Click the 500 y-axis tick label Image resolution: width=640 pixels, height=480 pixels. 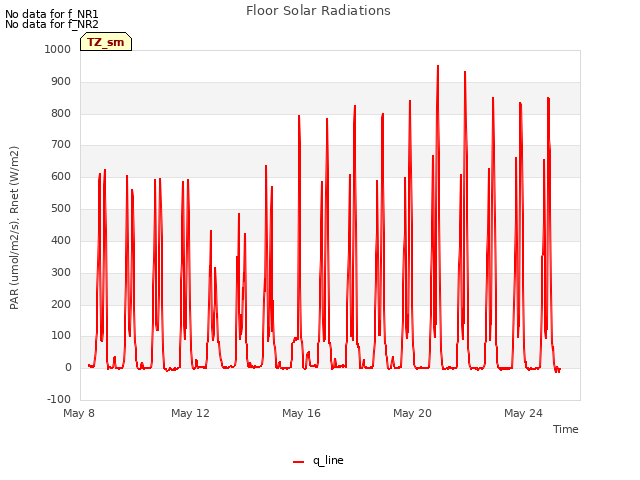pyautogui.click(x=61, y=209)
